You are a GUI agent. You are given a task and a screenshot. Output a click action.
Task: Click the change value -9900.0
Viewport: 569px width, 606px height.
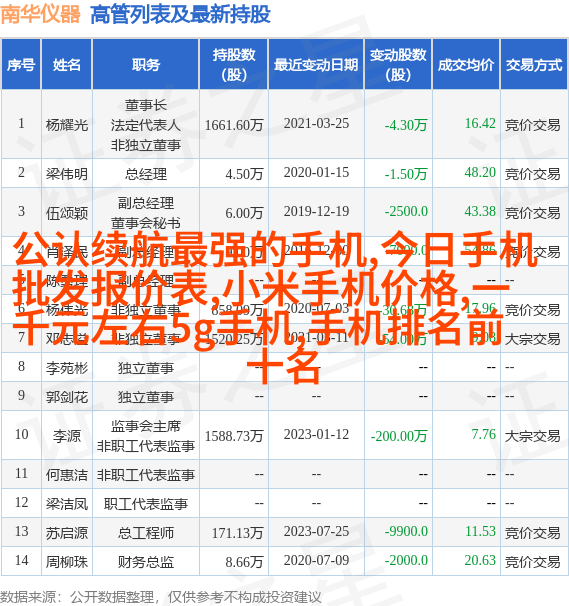406,531
